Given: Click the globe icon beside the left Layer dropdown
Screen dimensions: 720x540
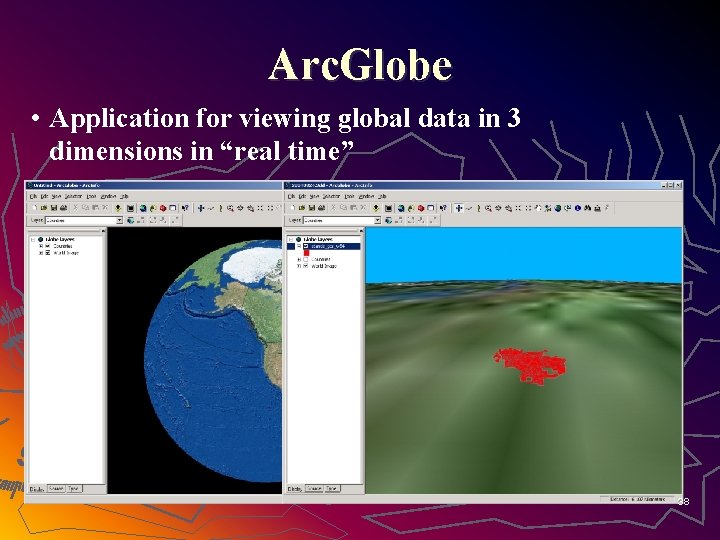Looking at the screenshot, I should (x=131, y=220).
